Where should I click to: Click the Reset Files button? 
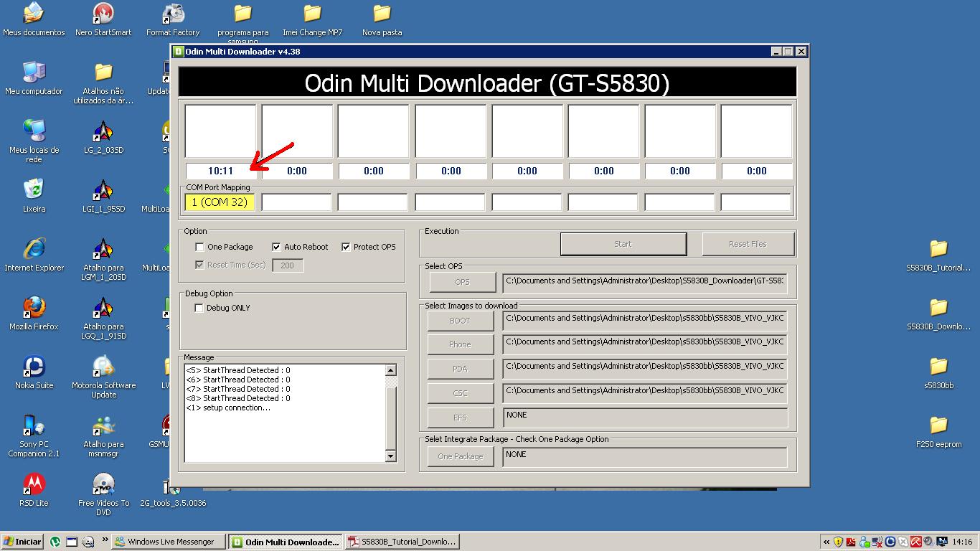tap(748, 244)
